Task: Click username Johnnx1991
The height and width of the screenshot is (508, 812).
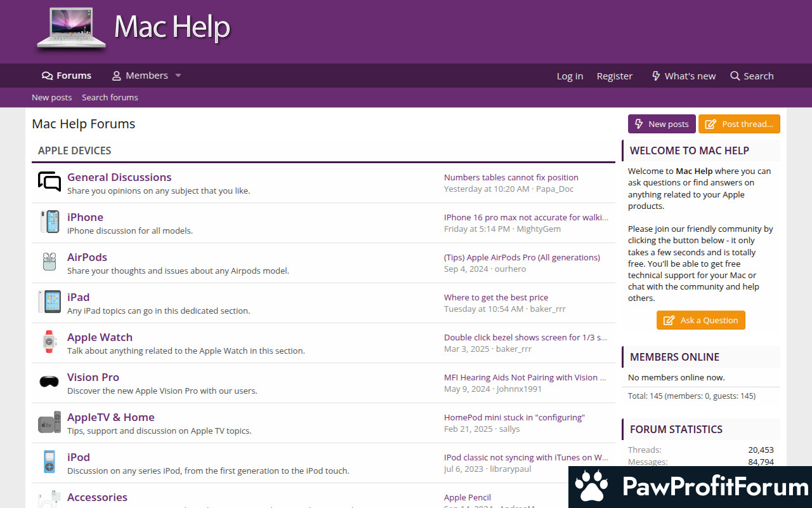Action: (x=519, y=389)
